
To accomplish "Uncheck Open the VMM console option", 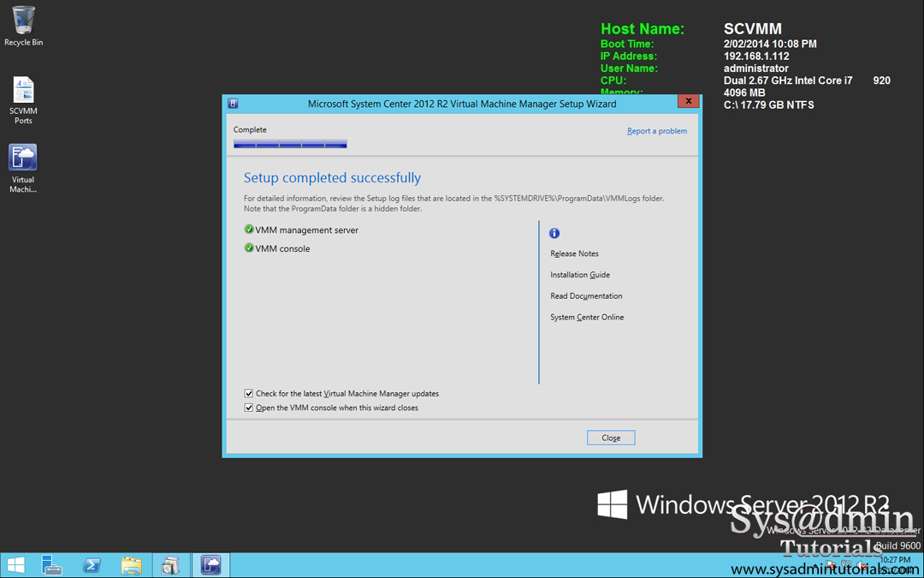I will coord(249,408).
